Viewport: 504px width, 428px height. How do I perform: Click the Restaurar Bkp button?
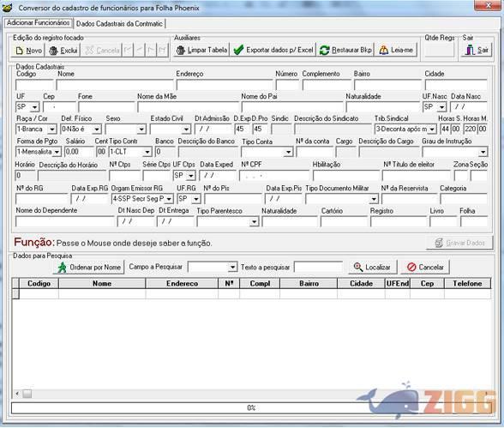pos(345,50)
